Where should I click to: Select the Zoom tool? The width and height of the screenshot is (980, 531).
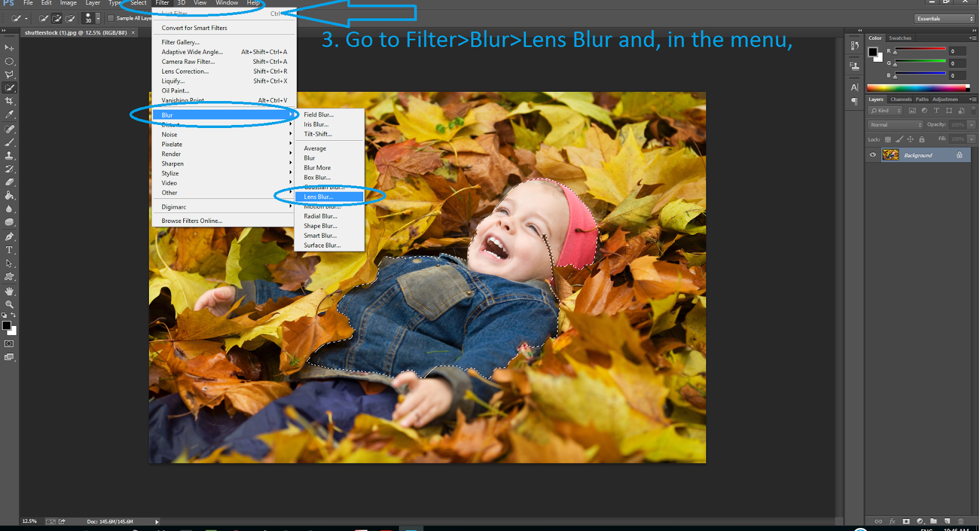pos(9,304)
